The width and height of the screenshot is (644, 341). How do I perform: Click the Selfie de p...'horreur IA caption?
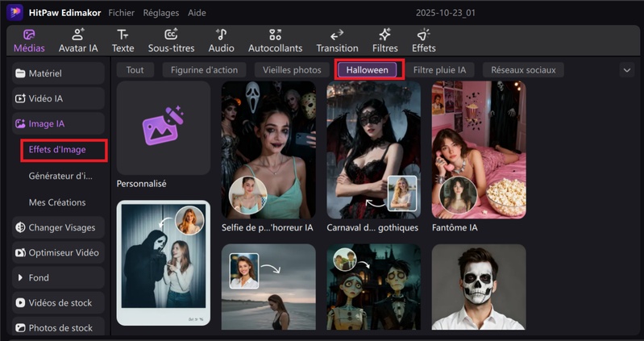[268, 227]
